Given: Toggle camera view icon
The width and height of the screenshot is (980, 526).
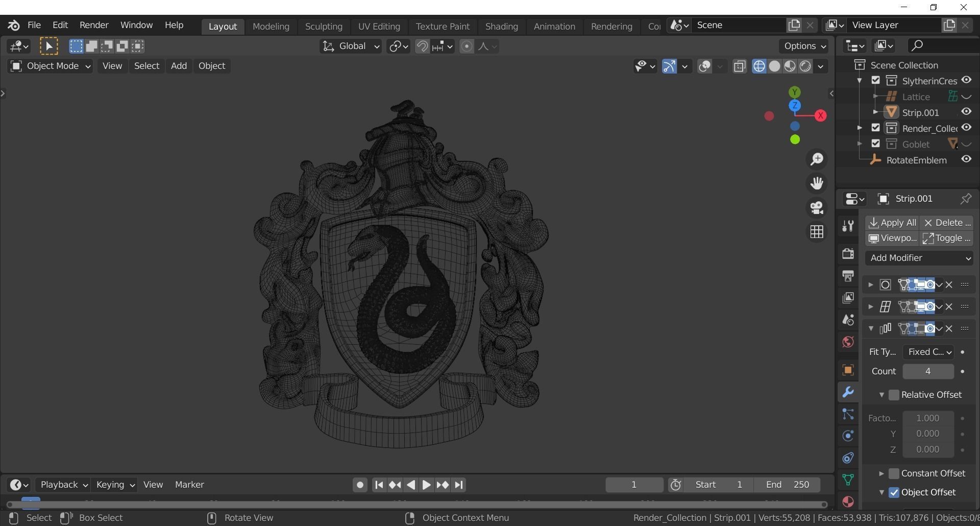Looking at the screenshot, I should [817, 208].
